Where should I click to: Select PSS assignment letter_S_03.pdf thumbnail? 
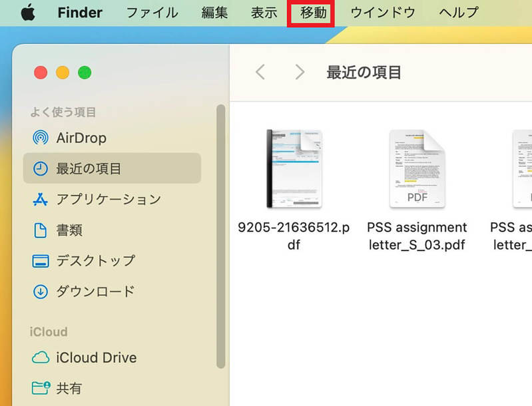(417, 168)
